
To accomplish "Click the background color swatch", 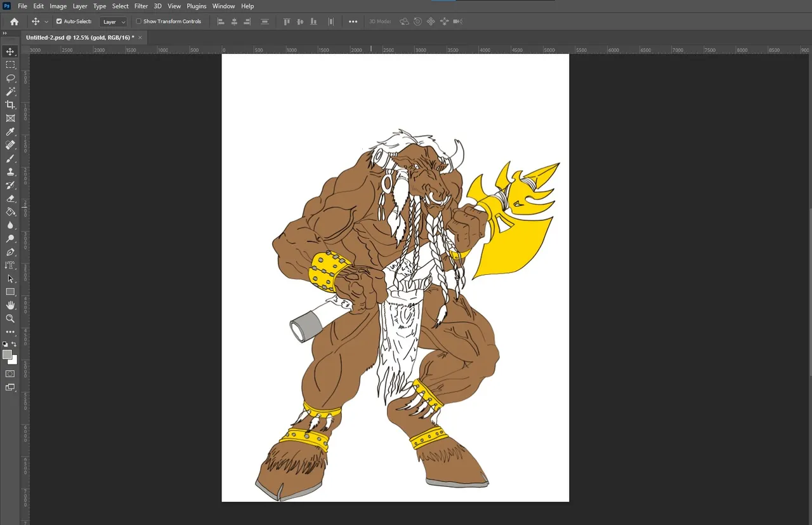I will (x=13, y=360).
